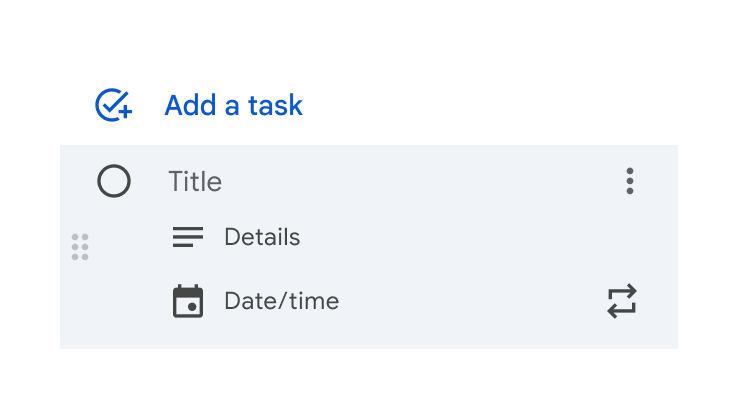Click into the Title field

point(196,181)
